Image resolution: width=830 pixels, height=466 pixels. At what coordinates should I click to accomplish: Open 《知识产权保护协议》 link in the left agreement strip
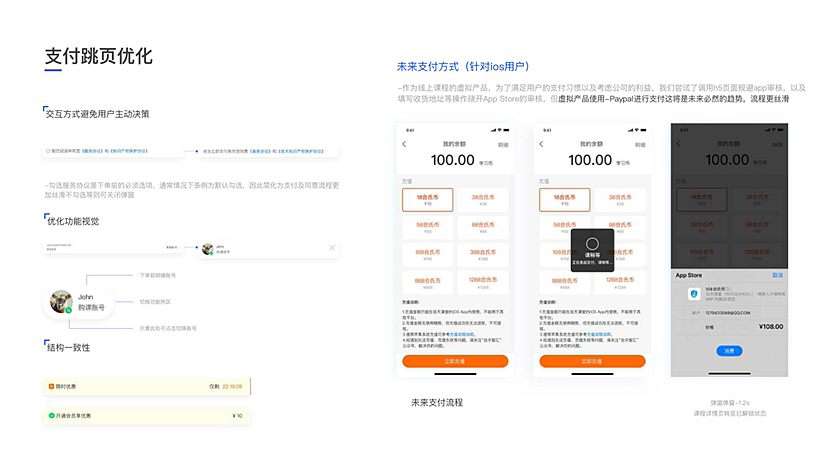click(129, 151)
